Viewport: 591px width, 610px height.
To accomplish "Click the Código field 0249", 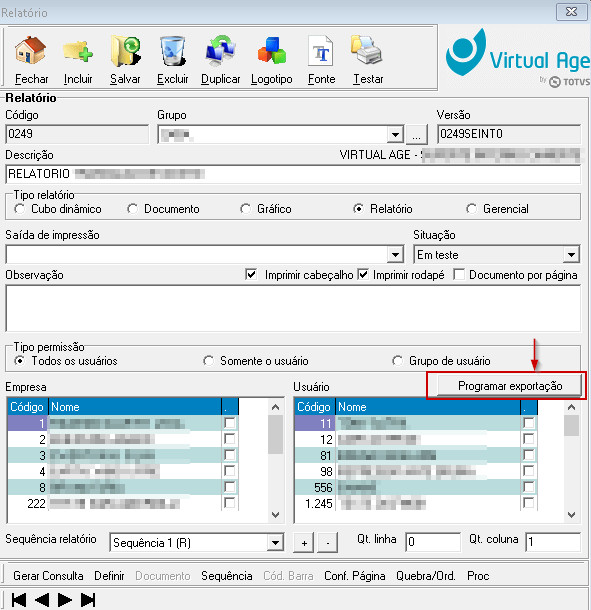I will coord(77,134).
